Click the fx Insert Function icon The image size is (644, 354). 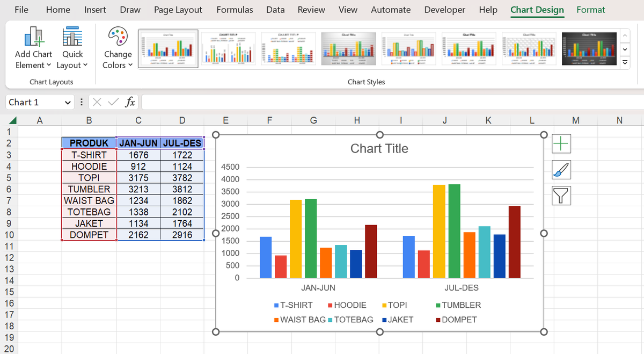[x=130, y=102]
